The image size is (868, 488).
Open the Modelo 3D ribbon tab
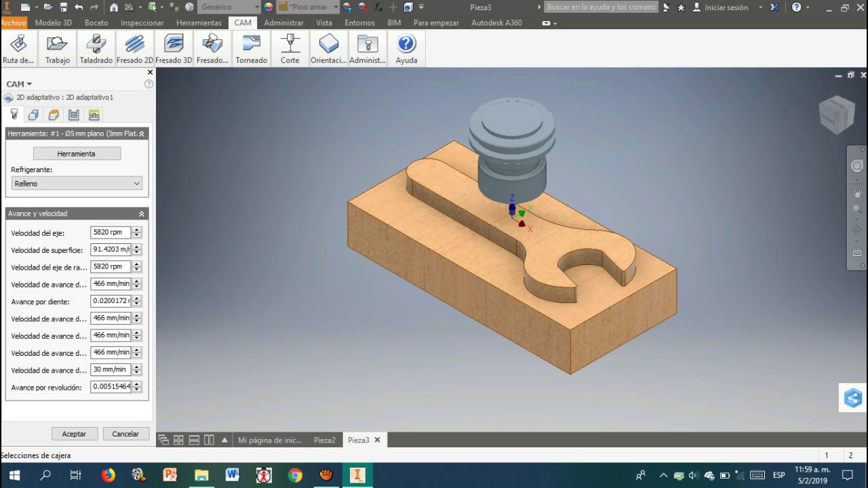coord(54,23)
